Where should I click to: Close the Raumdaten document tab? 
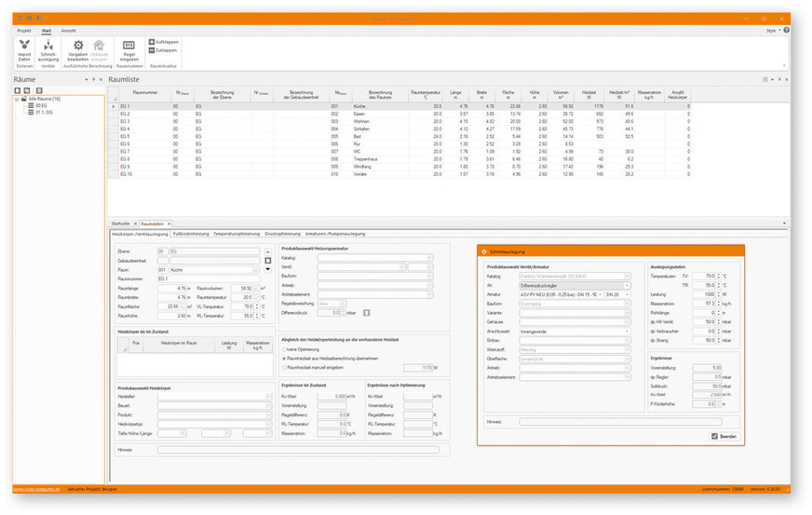coord(169,224)
